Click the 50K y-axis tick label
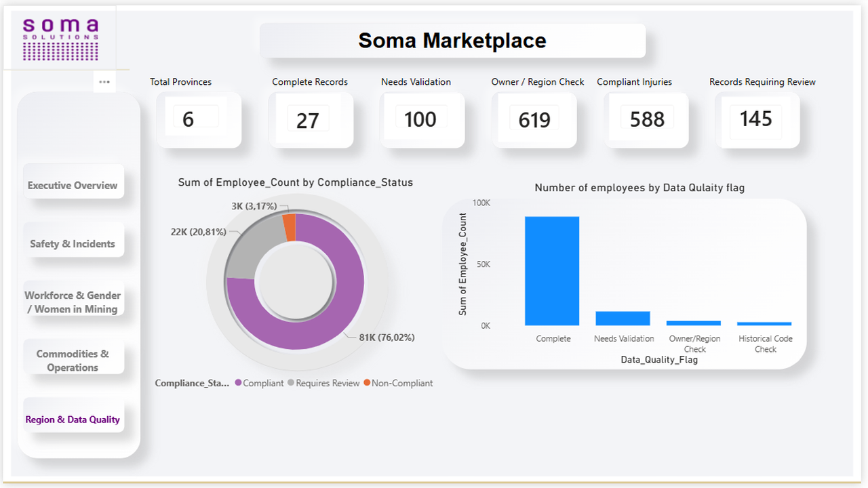This screenshot has height=488, width=868. pos(484,264)
